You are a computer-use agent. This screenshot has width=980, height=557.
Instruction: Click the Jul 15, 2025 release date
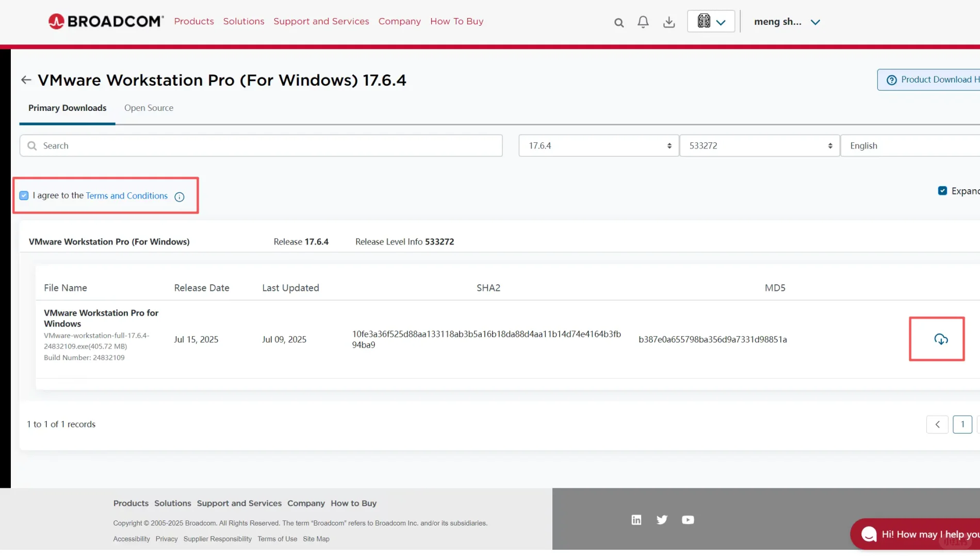pyautogui.click(x=196, y=339)
